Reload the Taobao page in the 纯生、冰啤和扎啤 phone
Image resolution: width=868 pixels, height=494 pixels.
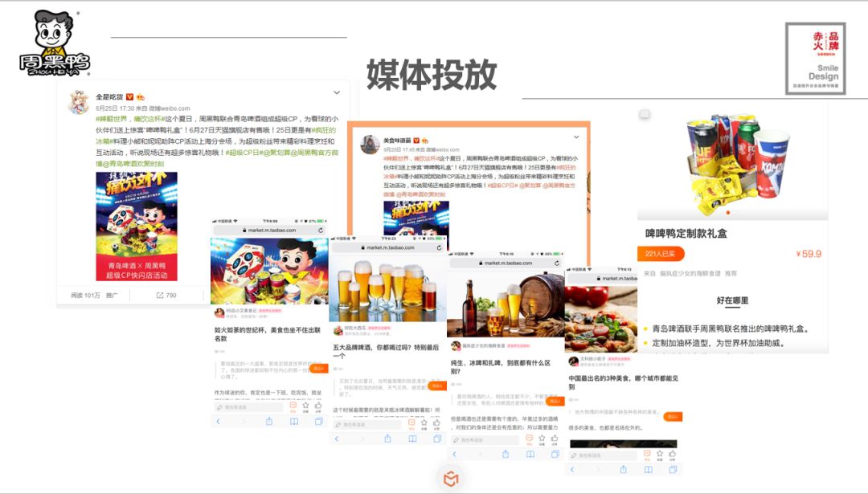(557, 263)
